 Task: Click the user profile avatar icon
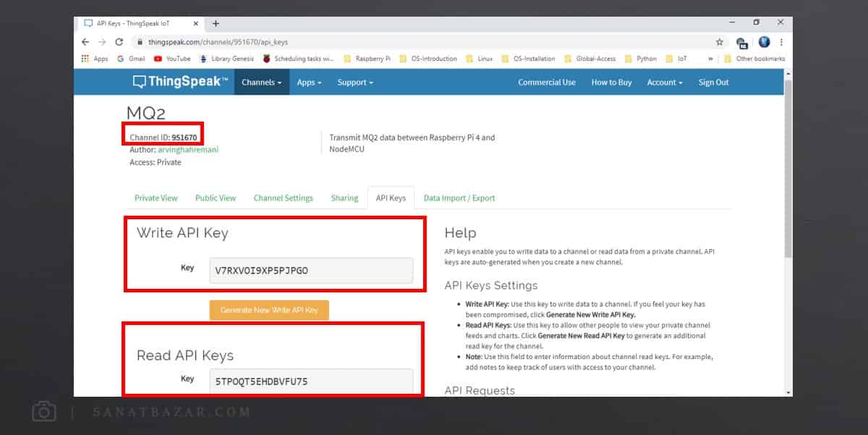point(764,42)
